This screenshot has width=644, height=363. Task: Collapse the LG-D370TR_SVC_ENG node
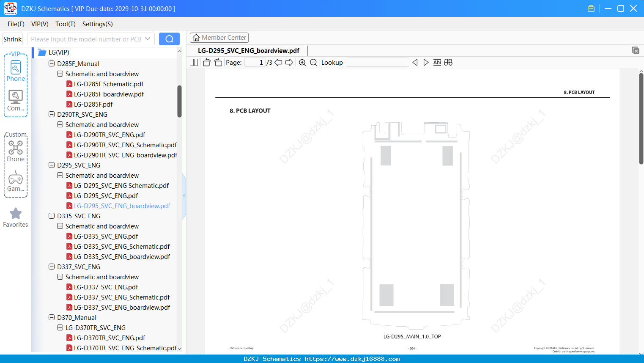(x=60, y=327)
